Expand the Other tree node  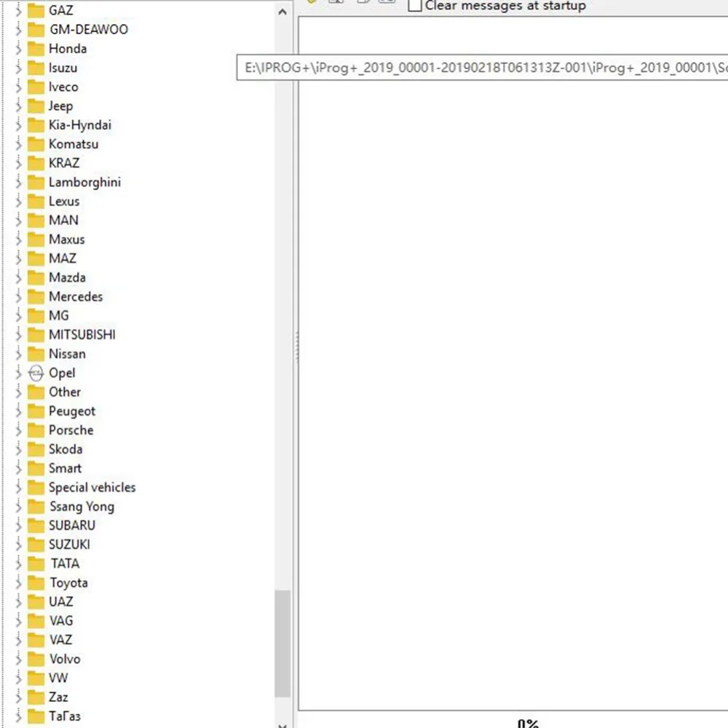[x=18, y=392]
